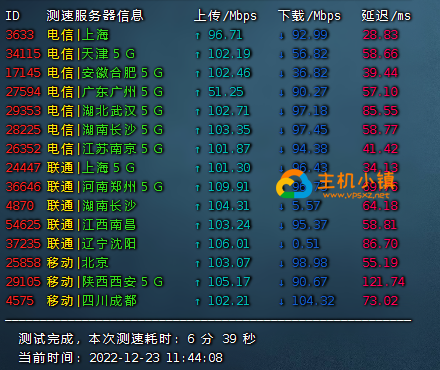Click download value 94.38

pyautogui.click(x=310, y=149)
